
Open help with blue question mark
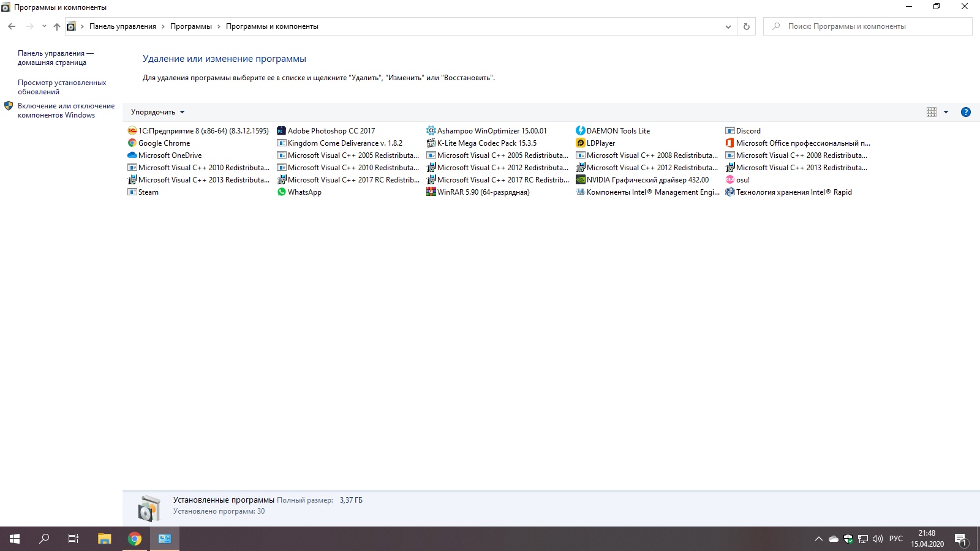(966, 112)
